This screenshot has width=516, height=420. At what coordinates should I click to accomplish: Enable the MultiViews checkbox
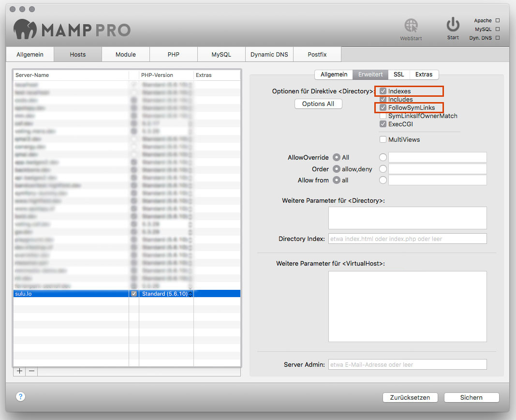383,139
